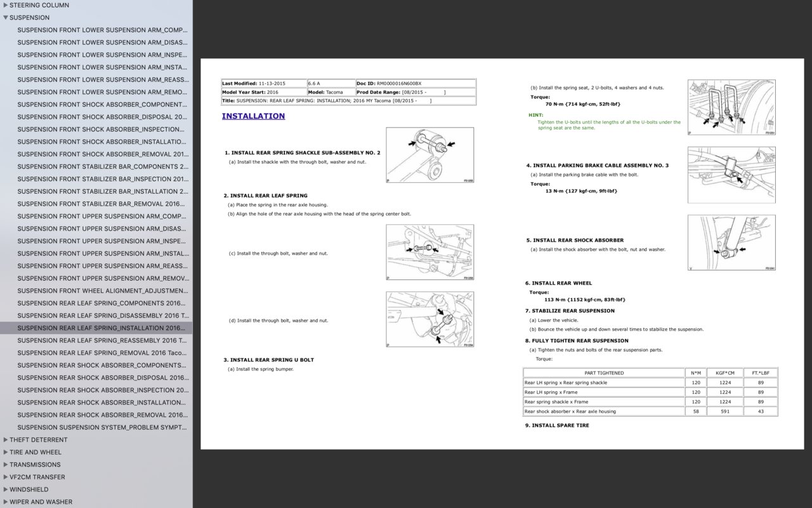Click '6. INSTALL REAR WHEEL' step heading
Image resolution: width=812 pixels, height=508 pixels.
tap(558, 283)
